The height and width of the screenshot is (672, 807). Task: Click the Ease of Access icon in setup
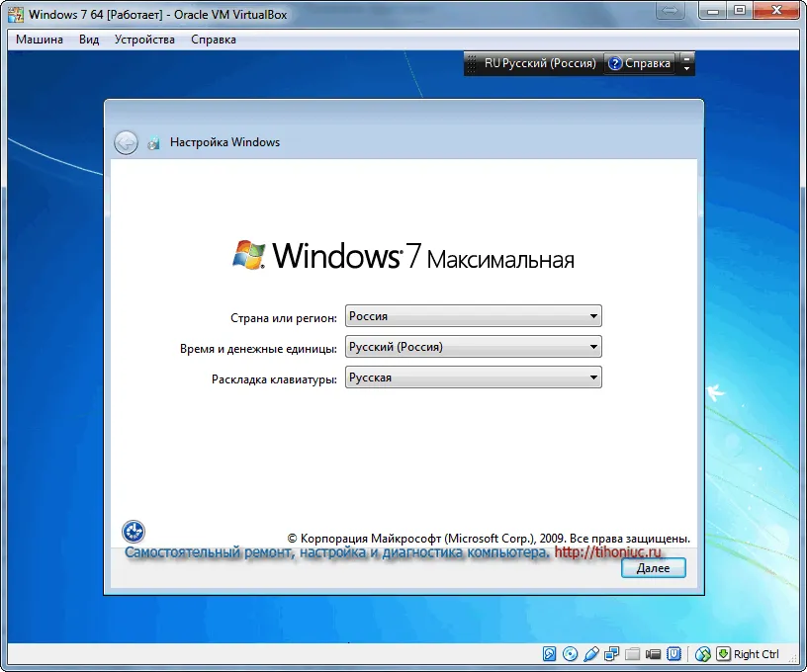pyautogui.click(x=134, y=532)
